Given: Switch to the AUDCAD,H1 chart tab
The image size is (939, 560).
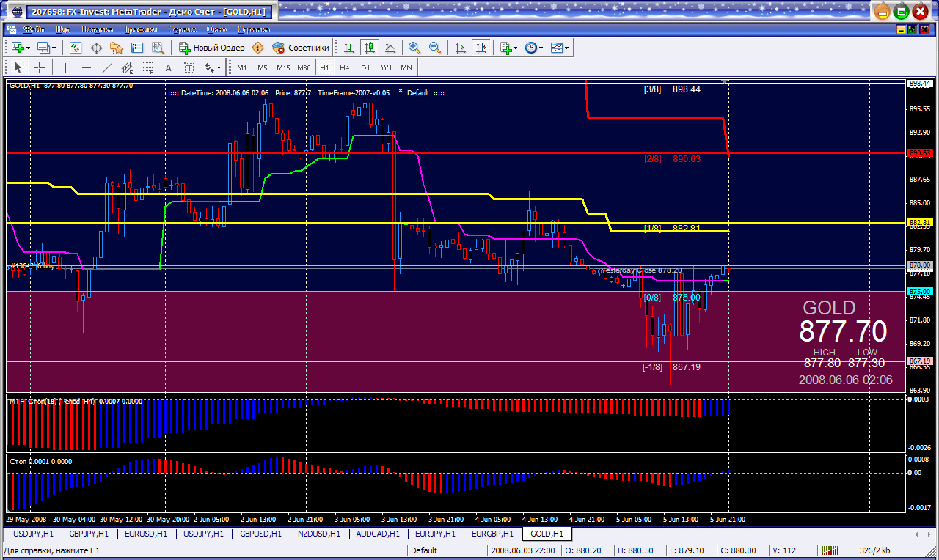Looking at the screenshot, I should (378, 534).
